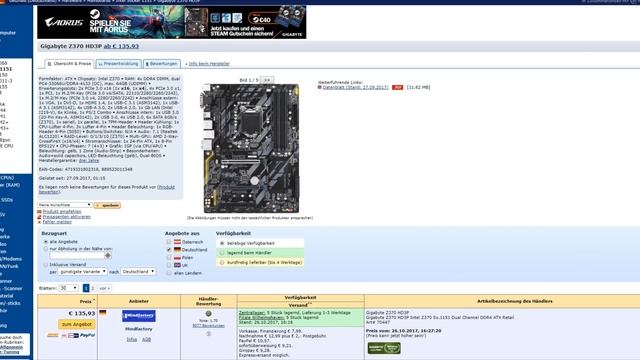Click the Produkt empfehlen envelope icon

(40, 212)
